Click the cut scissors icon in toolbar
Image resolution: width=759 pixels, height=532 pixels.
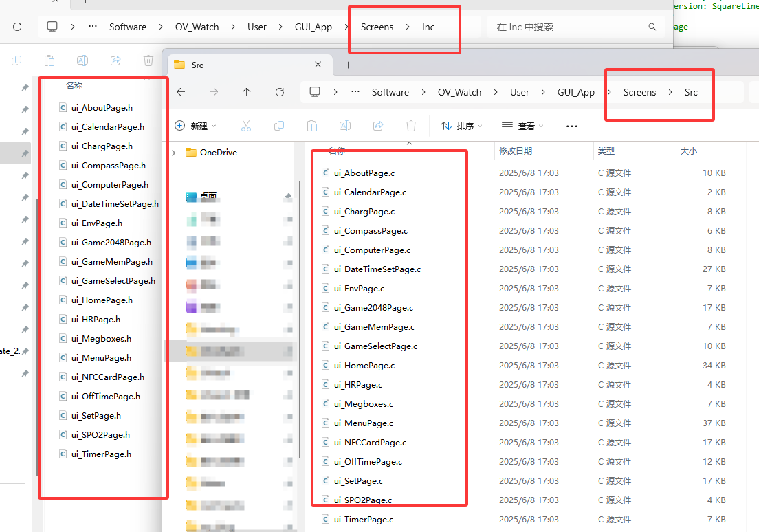[x=246, y=126]
